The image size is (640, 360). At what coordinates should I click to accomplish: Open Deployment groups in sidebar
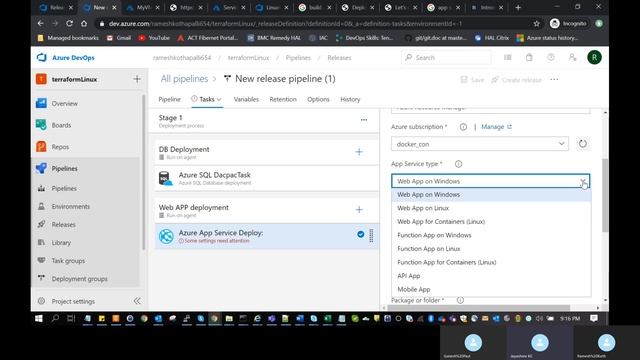(x=80, y=279)
